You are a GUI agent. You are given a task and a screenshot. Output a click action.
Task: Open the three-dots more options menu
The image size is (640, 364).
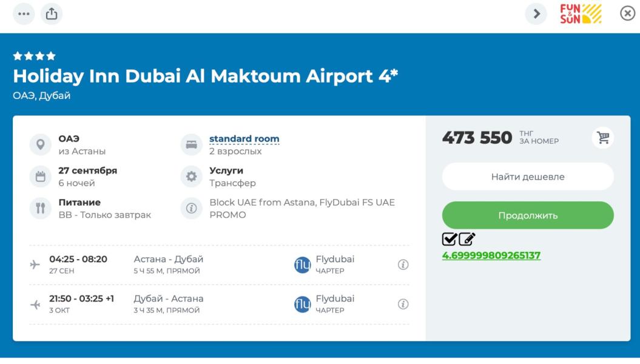point(24,14)
